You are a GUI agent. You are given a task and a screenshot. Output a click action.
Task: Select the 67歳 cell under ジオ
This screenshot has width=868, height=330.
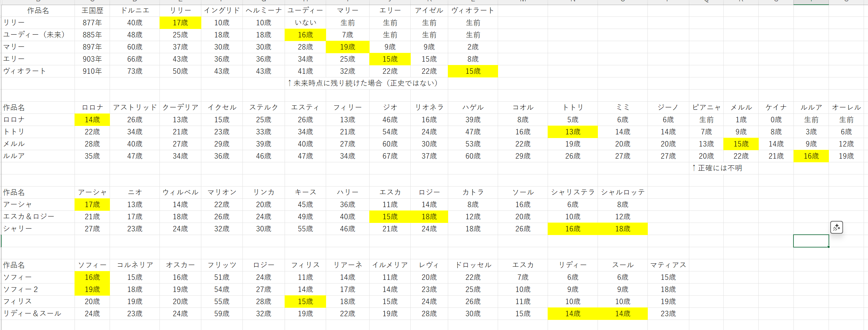click(390, 156)
